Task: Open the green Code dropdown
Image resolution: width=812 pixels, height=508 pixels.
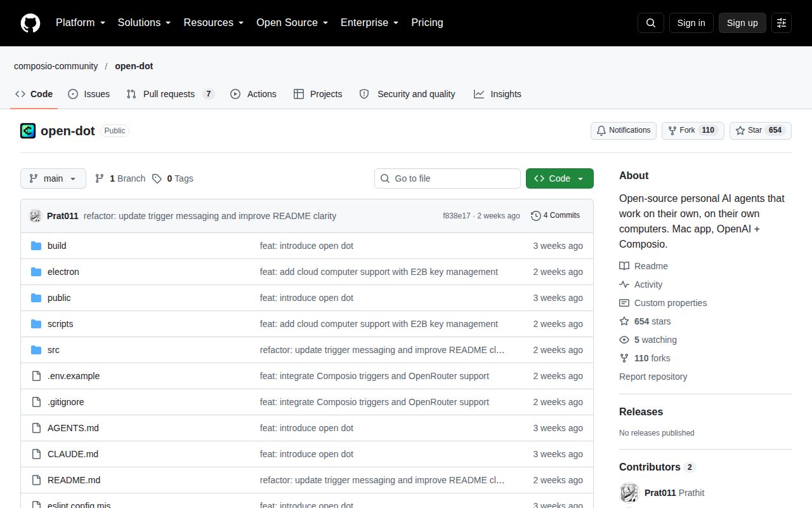Action: 560,178
